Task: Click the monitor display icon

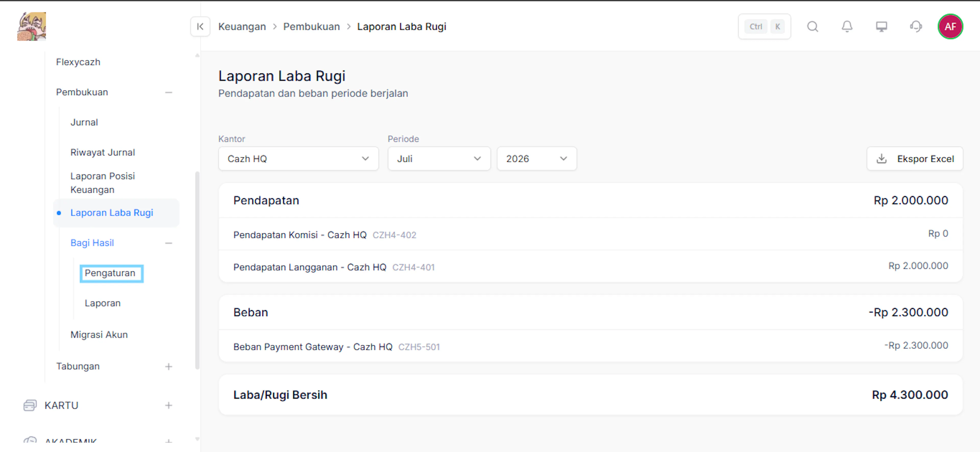Action: (x=881, y=27)
